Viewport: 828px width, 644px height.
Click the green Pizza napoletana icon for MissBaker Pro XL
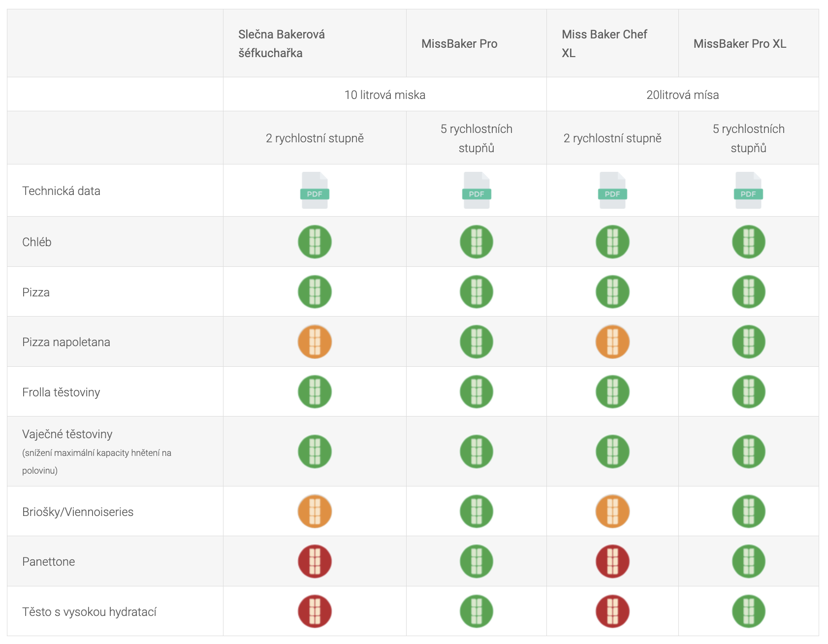pyautogui.click(x=748, y=342)
